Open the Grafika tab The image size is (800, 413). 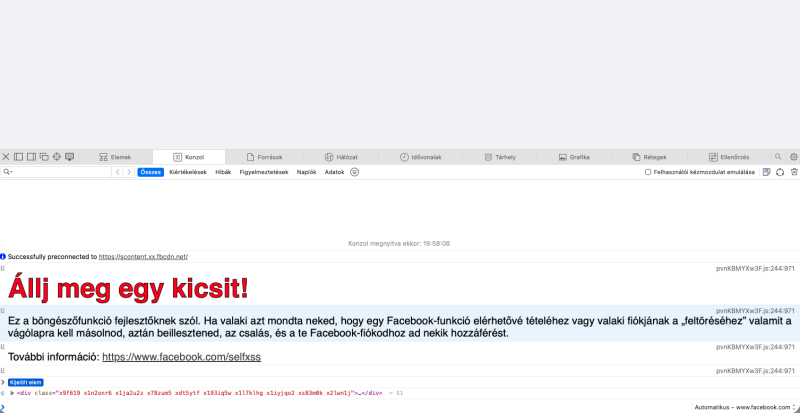pos(574,157)
